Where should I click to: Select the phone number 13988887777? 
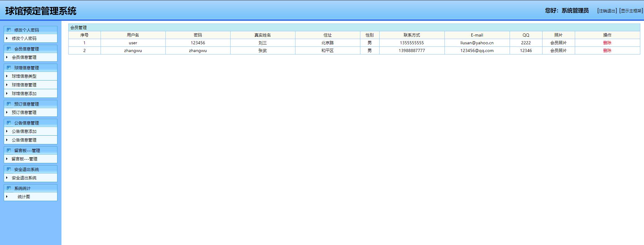[x=412, y=50]
